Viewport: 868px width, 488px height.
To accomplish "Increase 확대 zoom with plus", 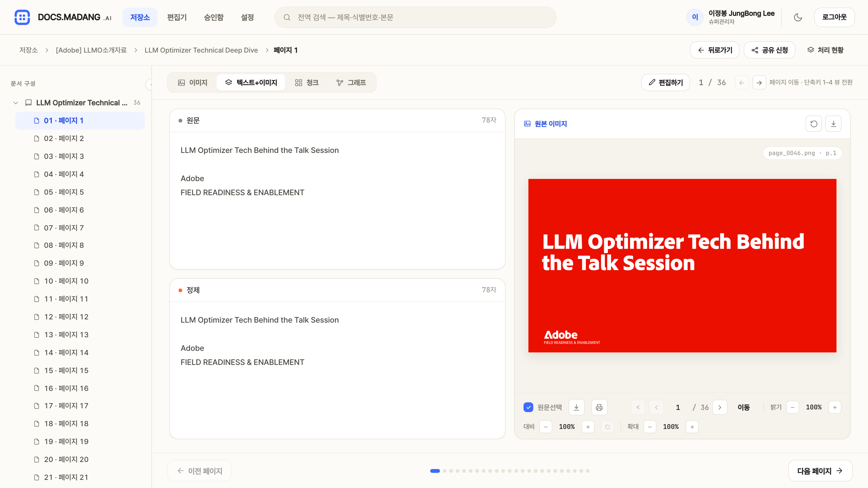I will (x=692, y=427).
